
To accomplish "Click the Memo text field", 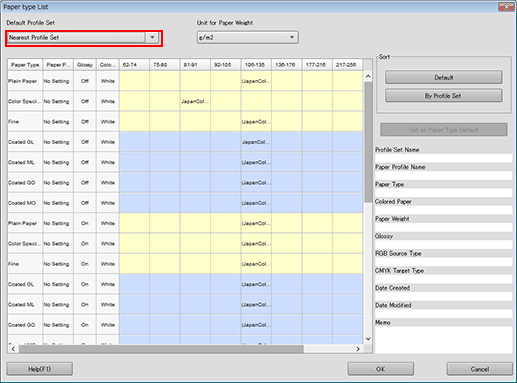I will [444, 340].
